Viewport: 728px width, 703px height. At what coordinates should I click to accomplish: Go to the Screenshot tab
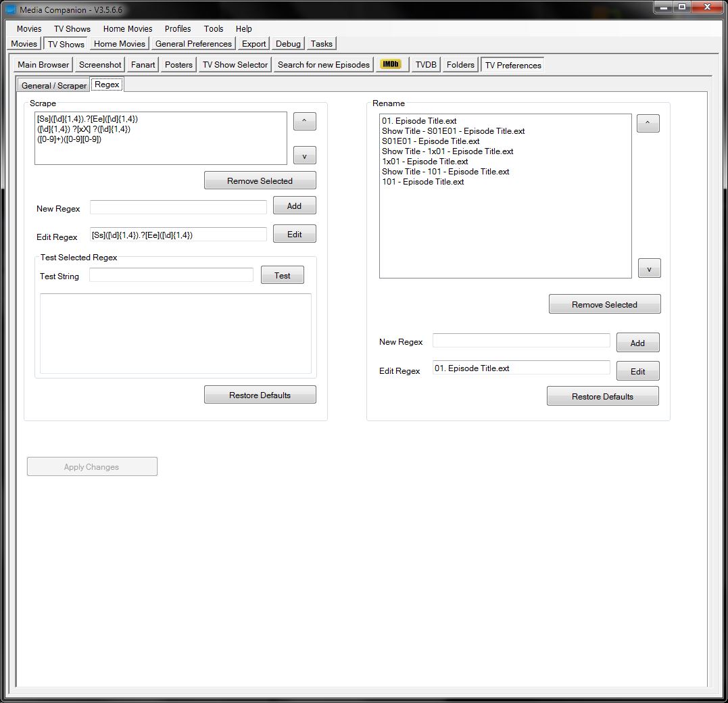pos(100,64)
